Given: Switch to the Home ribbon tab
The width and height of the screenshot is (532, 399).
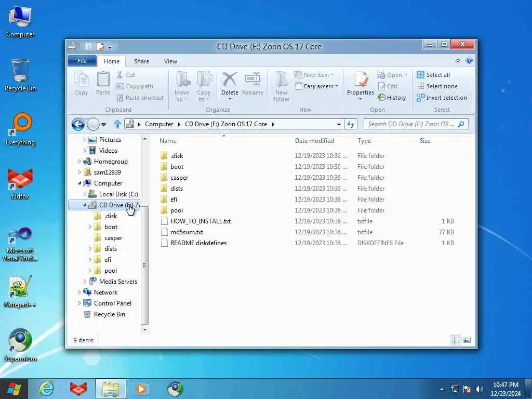Looking at the screenshot, I should coord(112,61).
